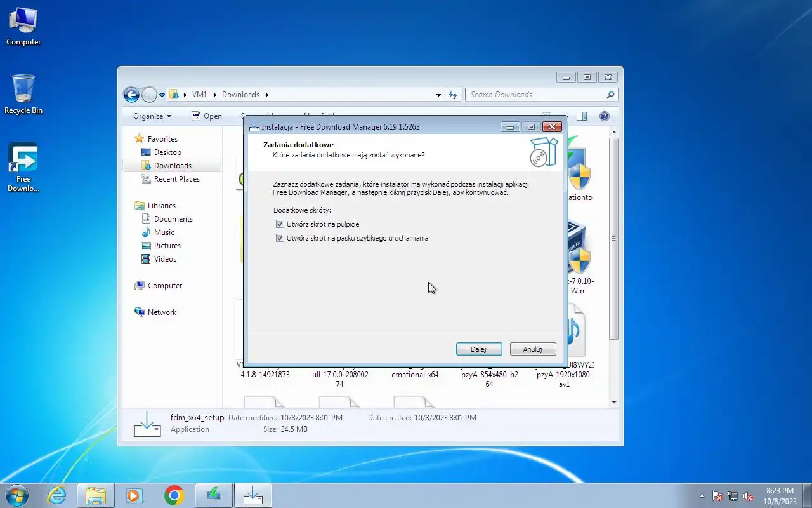This screenshot has width=812, height=508.
Task: Switch to Windows Explorer taskbar button
Action: [x=95, y=495]
